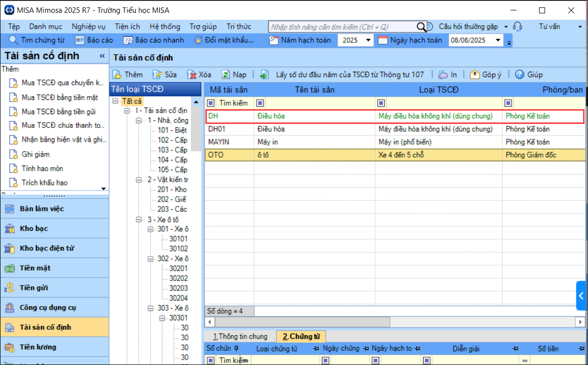Click Trích khấu hao link
This screenshot has width=588, height=365.
tap(44, 183)
